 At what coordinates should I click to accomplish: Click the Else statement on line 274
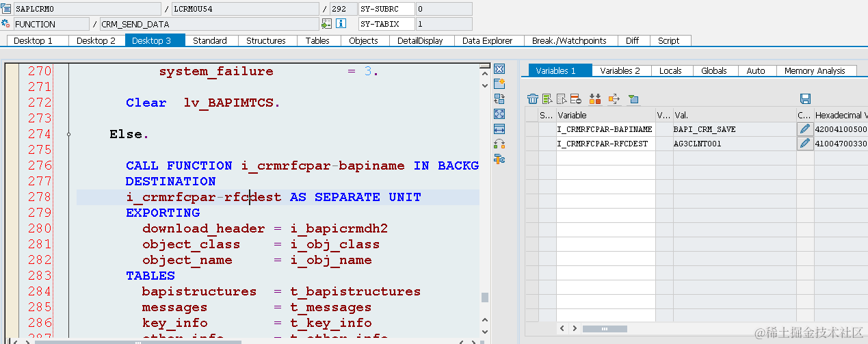[129, 134]
